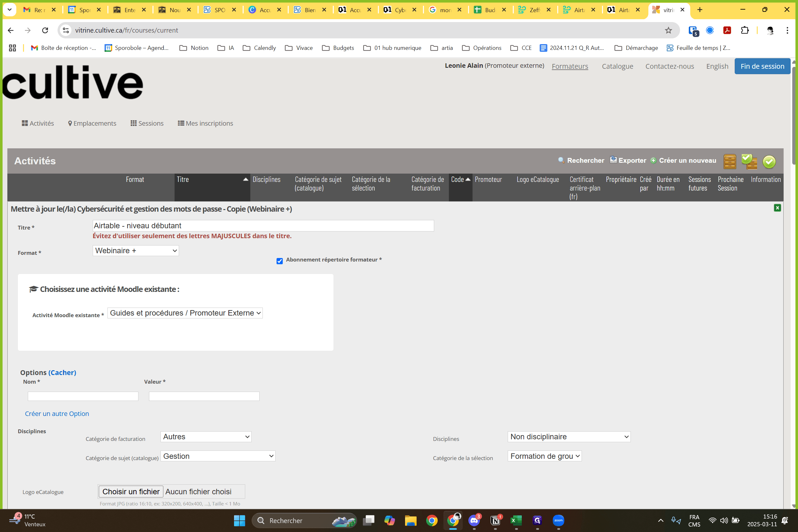Image resolution: width=798 pixels, height=532 pixels.
Task: Open the Notion bookmarks folder
Action: [194, 48]
